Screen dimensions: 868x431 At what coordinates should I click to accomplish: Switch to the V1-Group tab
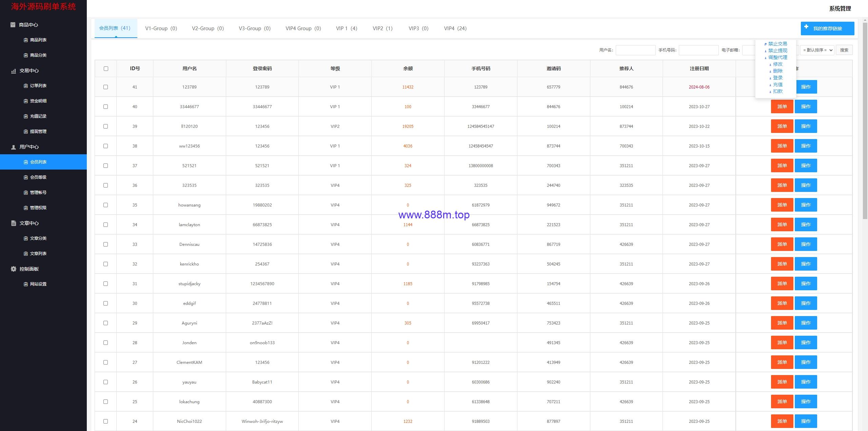point(161,28)
